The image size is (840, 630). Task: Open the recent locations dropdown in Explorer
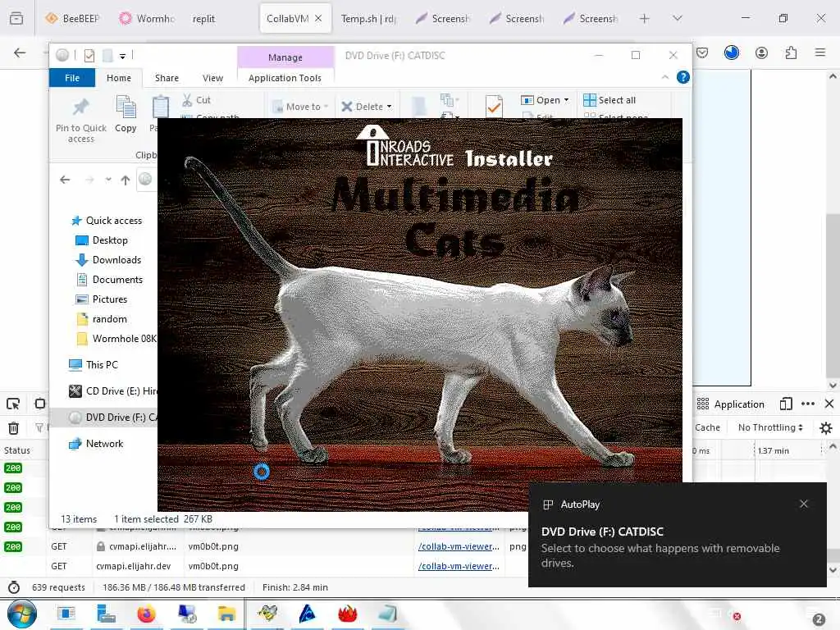108,180
